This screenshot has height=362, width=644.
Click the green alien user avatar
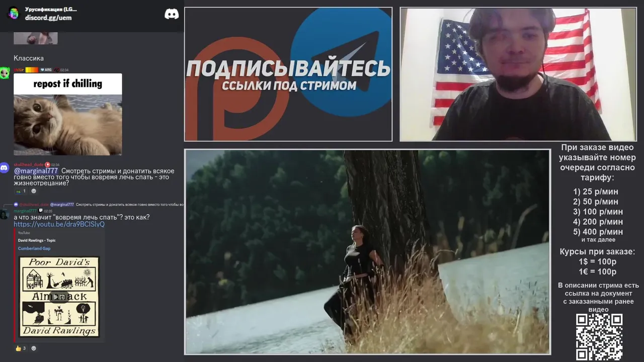click(x=5, y=72)
